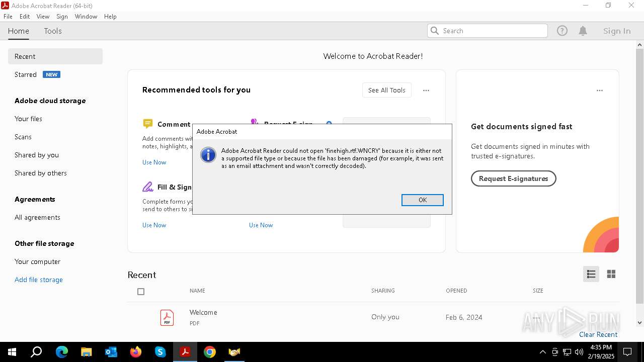Show notifications with the bell icon
The height and width of the screenshot is (362, 644).
583,31
